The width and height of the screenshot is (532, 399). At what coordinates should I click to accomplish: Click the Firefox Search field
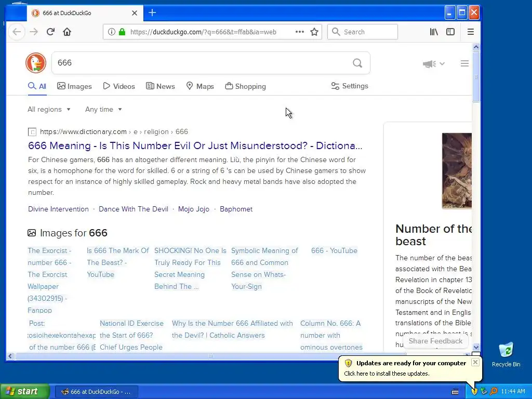(x=362, y=32)
